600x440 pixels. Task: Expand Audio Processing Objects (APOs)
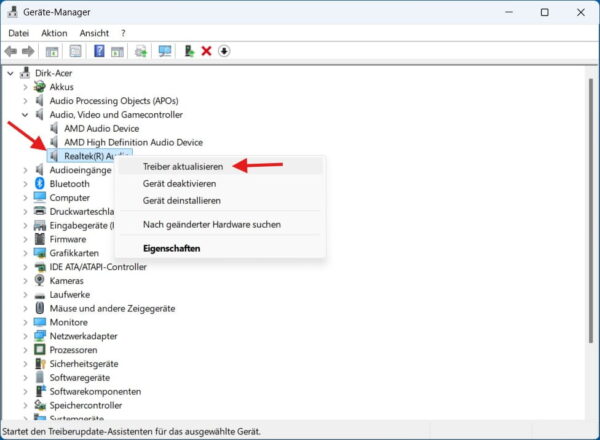(x=25, y=101)
